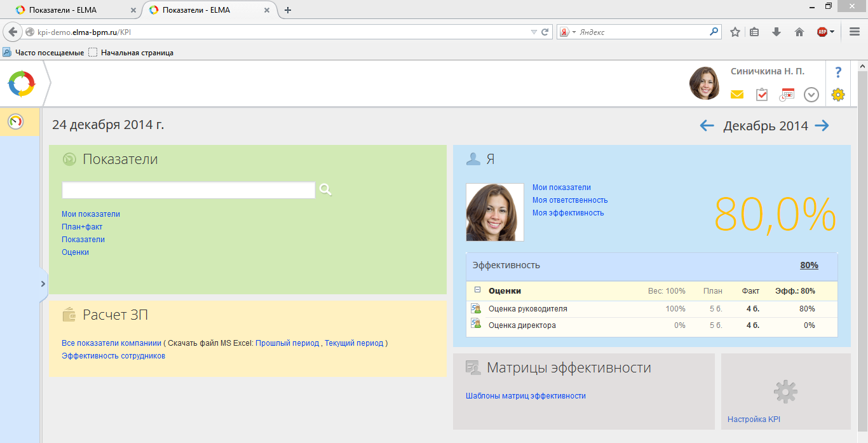Click the ELMA colorful logo
This screenshot has width=868, height=443.
pyautogui.click(x=23, y=83)
